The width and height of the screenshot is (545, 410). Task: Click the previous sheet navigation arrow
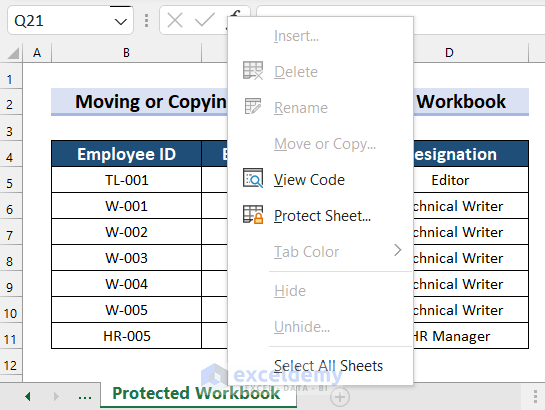(28, 396)
